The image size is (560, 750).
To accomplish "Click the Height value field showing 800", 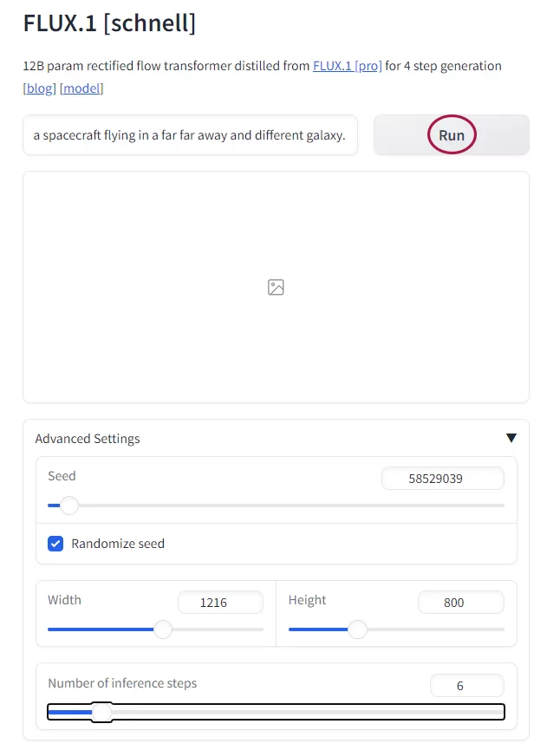I will pos(461,603).
